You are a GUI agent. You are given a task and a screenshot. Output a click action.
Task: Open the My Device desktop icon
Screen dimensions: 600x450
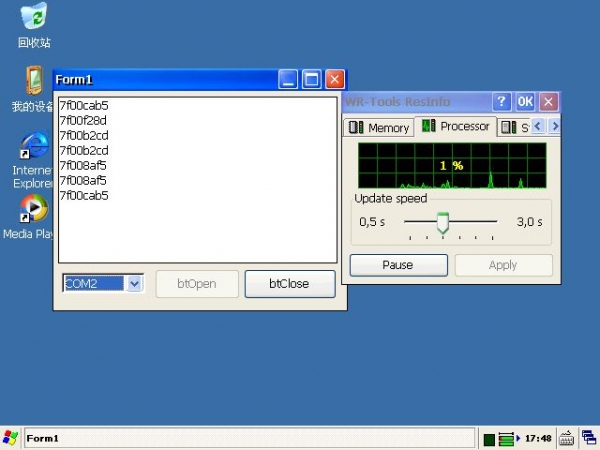33,80
